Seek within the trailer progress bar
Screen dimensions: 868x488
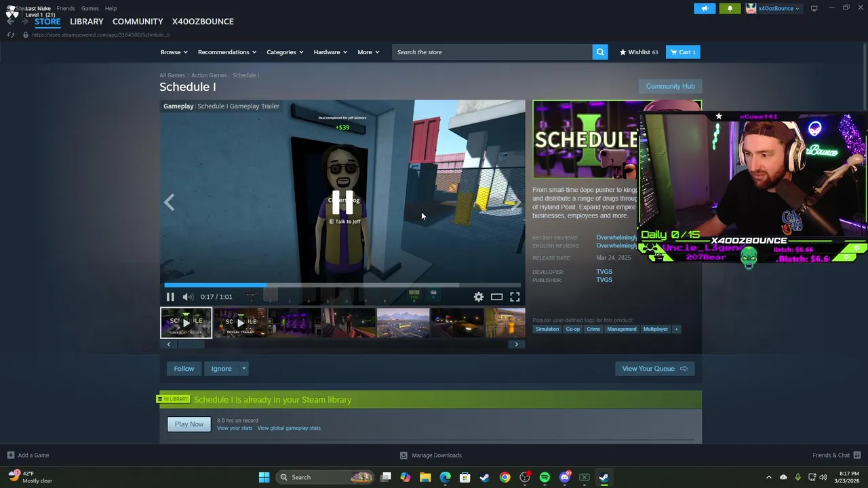click(342, 285)
